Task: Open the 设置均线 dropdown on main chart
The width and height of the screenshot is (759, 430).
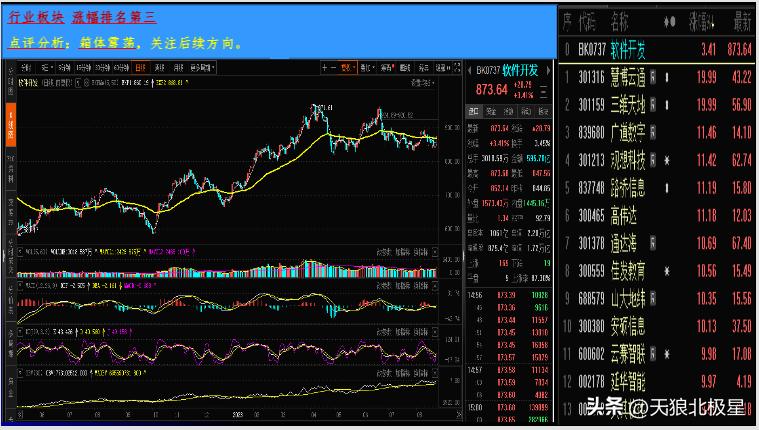Action: click(422, 83)
